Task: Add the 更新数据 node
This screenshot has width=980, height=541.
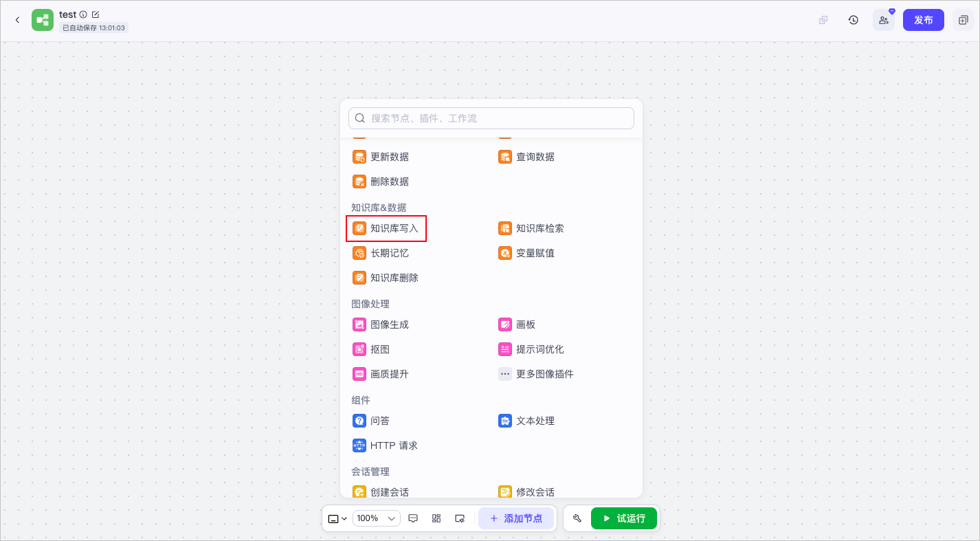Action: pos(381,157)
